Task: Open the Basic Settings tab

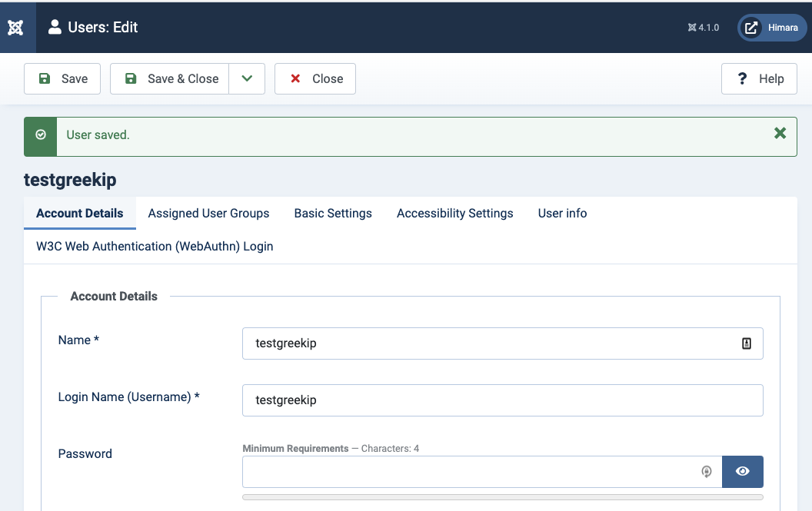Action: coord(333,213)
